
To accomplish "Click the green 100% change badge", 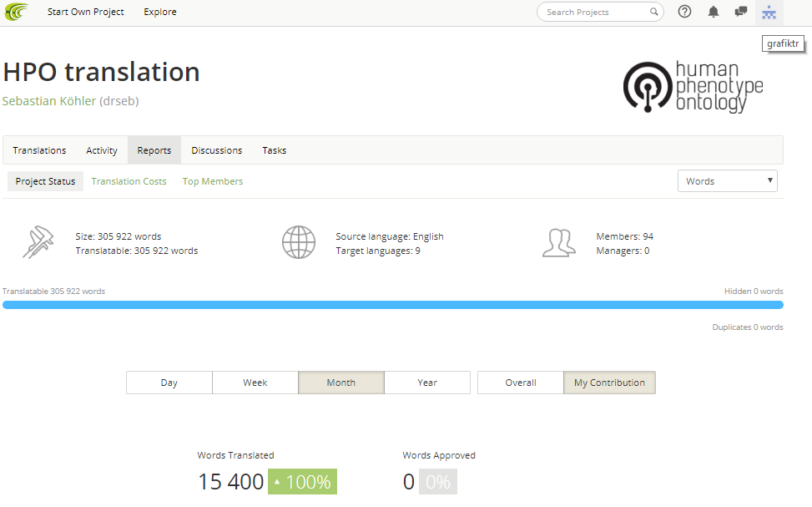I will coord(302,482).
